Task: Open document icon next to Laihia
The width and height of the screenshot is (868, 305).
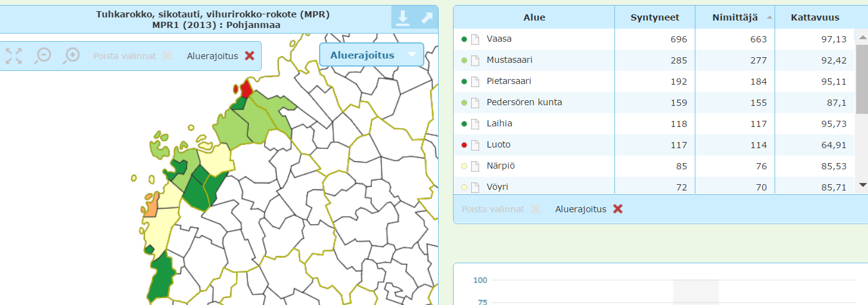Action: [x=475, y=124]
